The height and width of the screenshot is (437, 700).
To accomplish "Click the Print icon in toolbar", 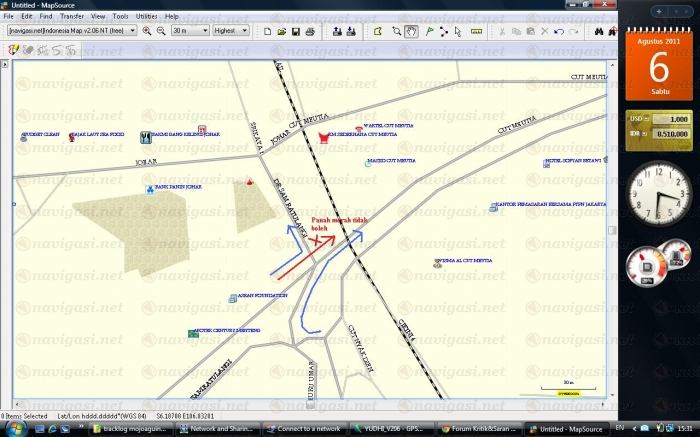I will coord(310,31).
